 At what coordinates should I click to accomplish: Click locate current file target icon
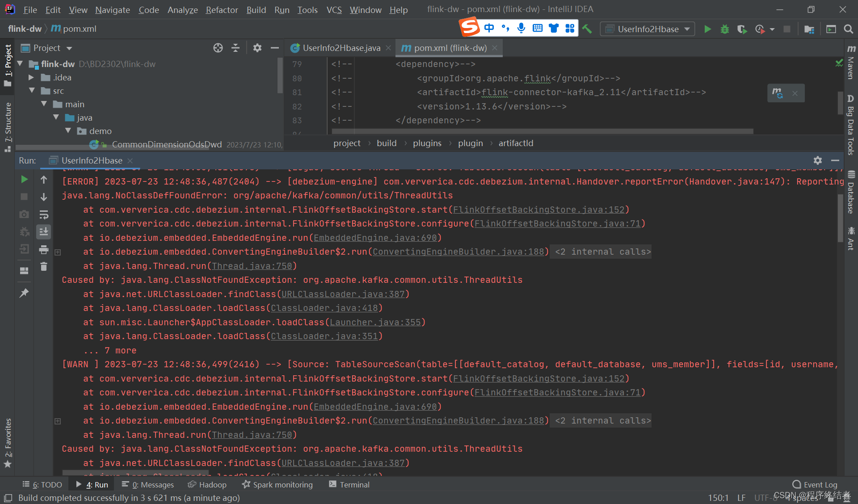[218, 48]
